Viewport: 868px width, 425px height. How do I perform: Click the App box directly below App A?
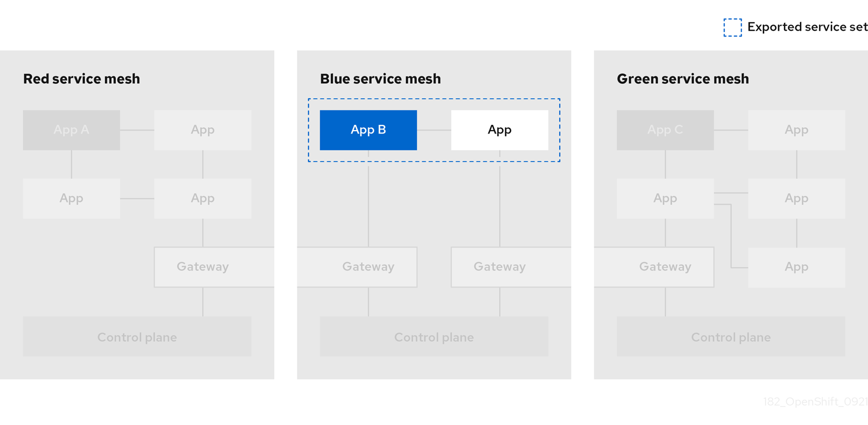click(71, 199)
